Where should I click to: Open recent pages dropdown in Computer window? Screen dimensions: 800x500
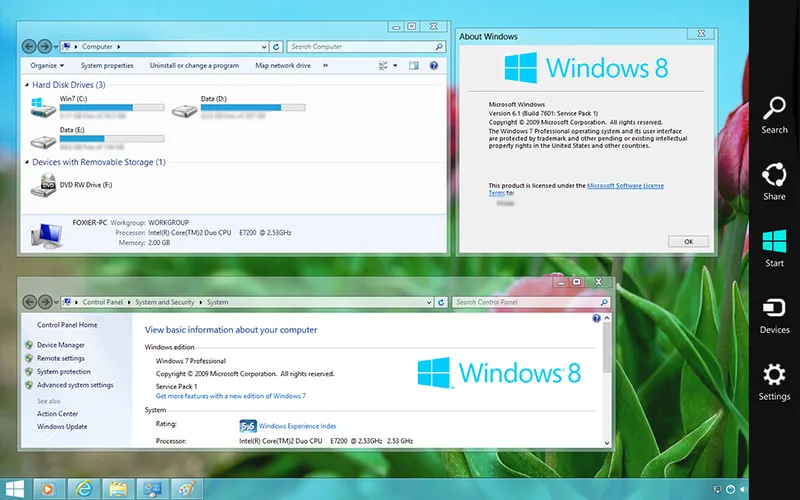click(56, 47)
